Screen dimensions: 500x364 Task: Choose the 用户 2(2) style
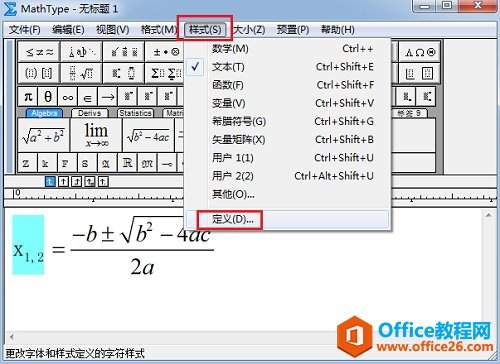point(287,176)
